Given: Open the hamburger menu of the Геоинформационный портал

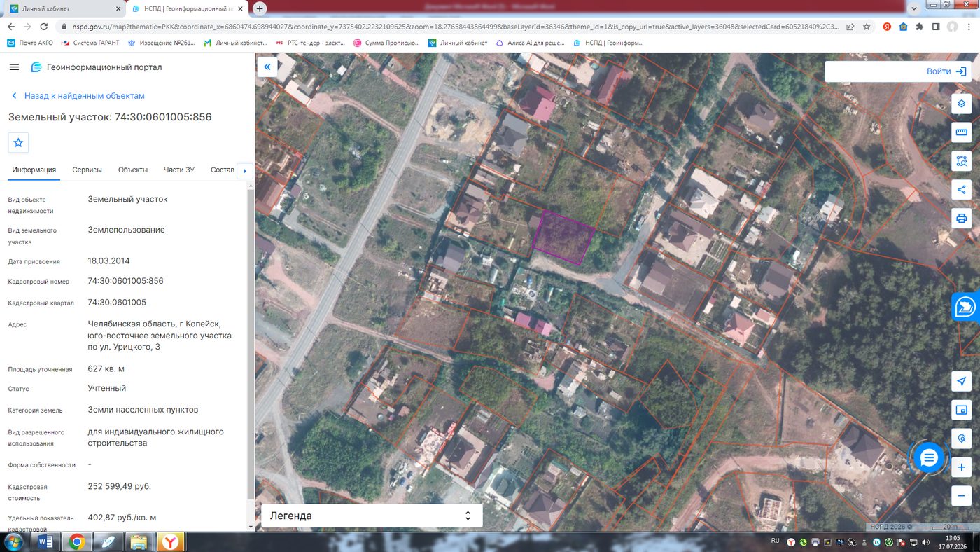Looking at the screenshot, I should pos(14,67).
